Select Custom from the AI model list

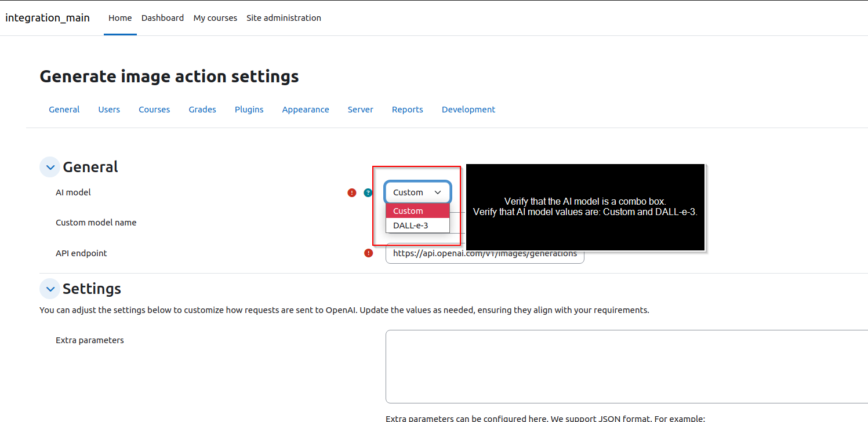(x=417, y=211)
